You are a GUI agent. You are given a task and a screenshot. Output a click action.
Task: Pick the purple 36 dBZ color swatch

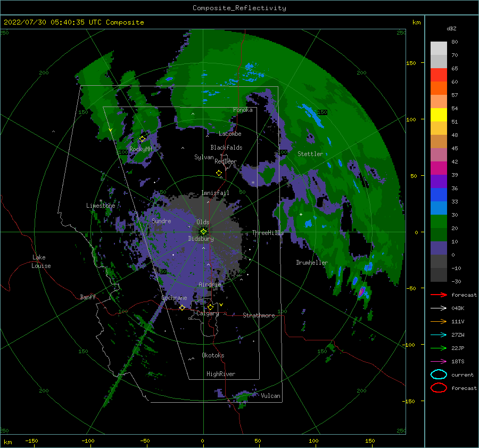[439, 181]
